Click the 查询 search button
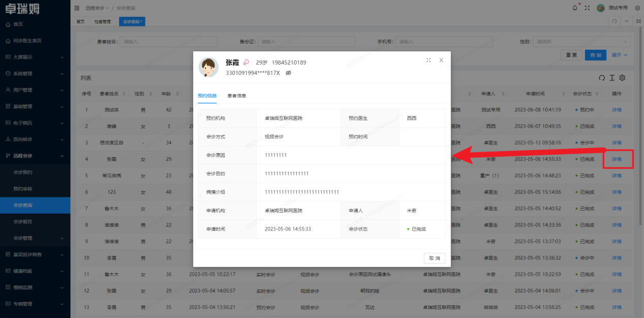644x318 pixels. (596, 55)
